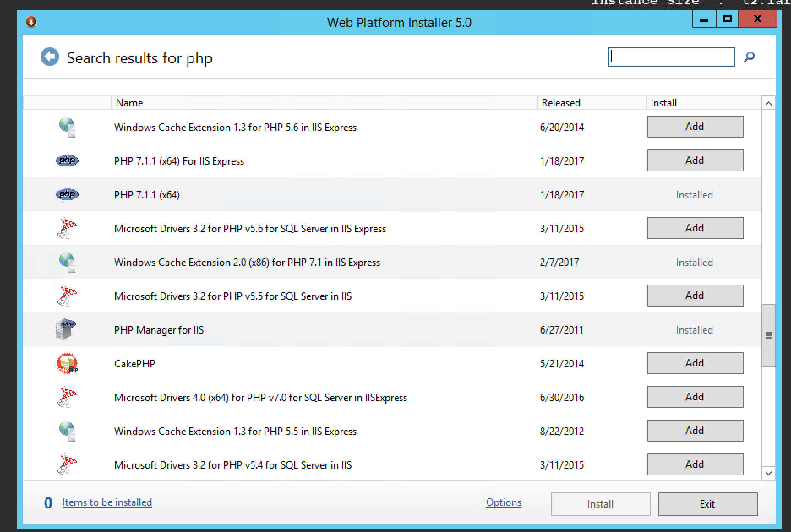Add Microsoft Drivers 3.2 for PHP v5.6
791x532 pixels.
tap(695, 228)
